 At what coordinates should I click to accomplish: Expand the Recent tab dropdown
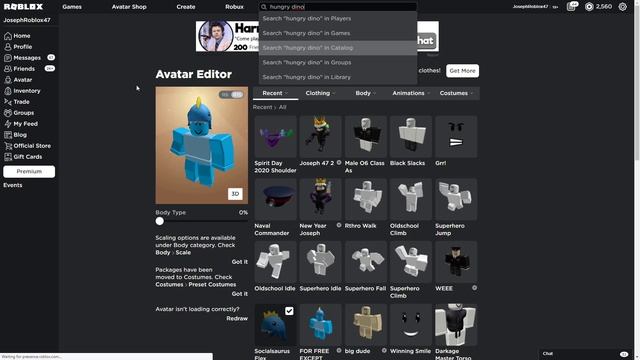coord(275,93)
